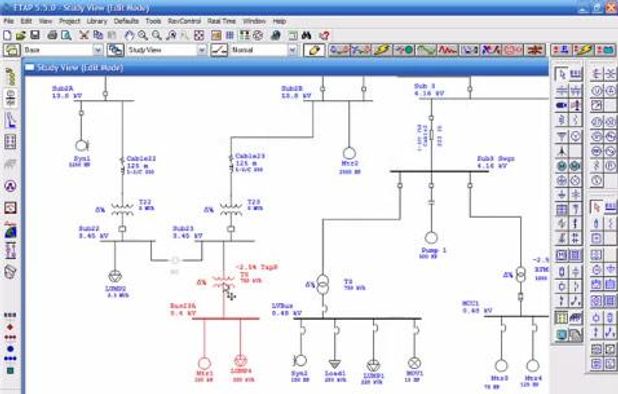Copy selected elements with the copy icon

coord(98,35)
